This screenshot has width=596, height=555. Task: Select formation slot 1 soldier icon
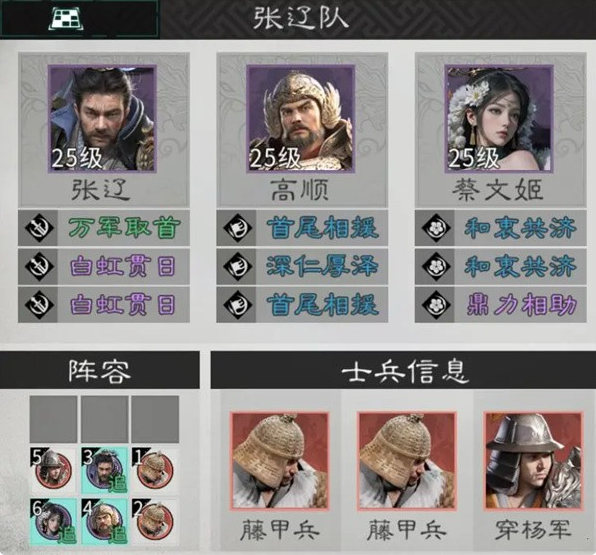click(155, 470)
